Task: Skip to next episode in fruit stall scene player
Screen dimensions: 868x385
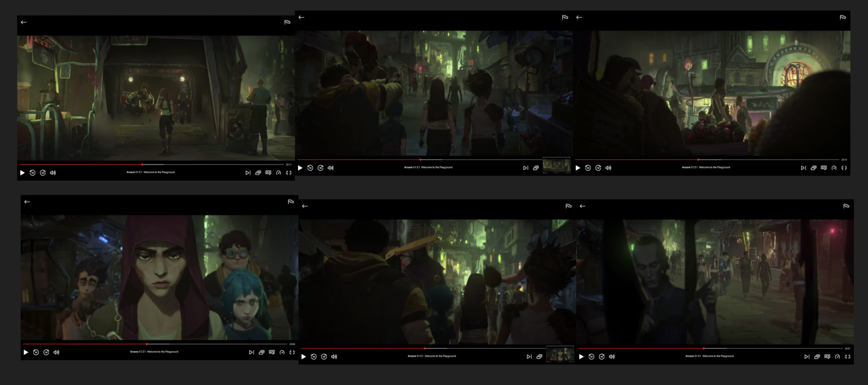Action: [803, 168]
